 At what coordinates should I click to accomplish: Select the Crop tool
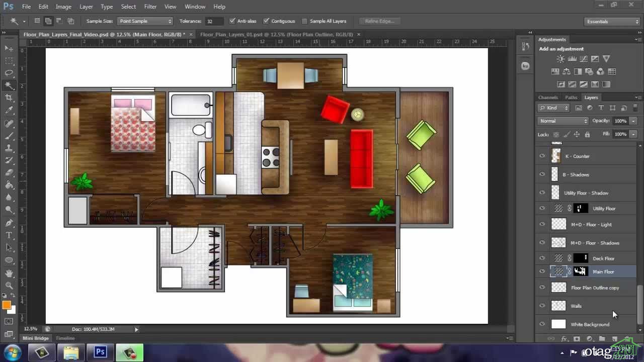(x=9, y=98)
